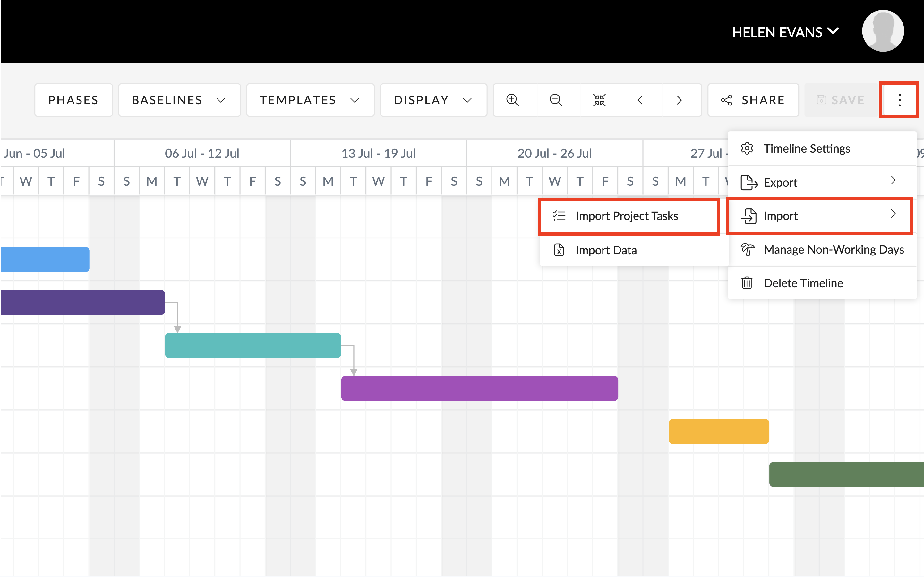This screenshot has width=924, height=577.
Task: Expand the Templates dropdown
Action: tap(310, 100)
